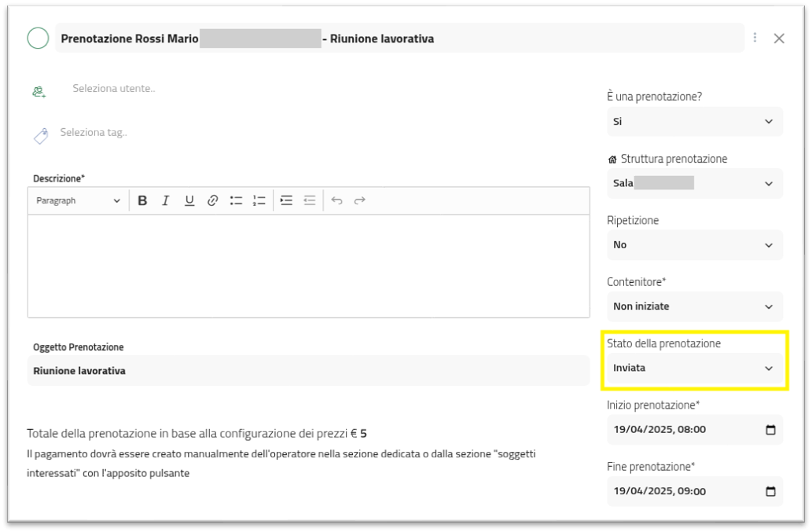Toggle bold formatting in description editor

point(142,200)
